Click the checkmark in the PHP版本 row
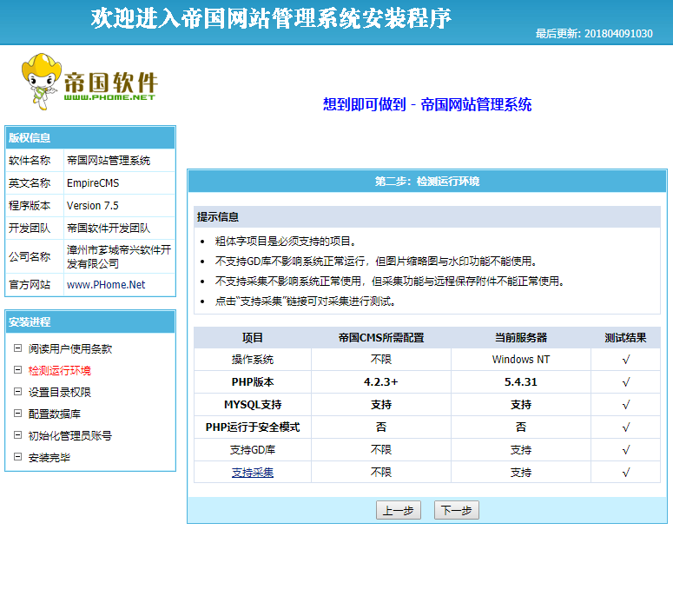 click(x=625, y=382)
